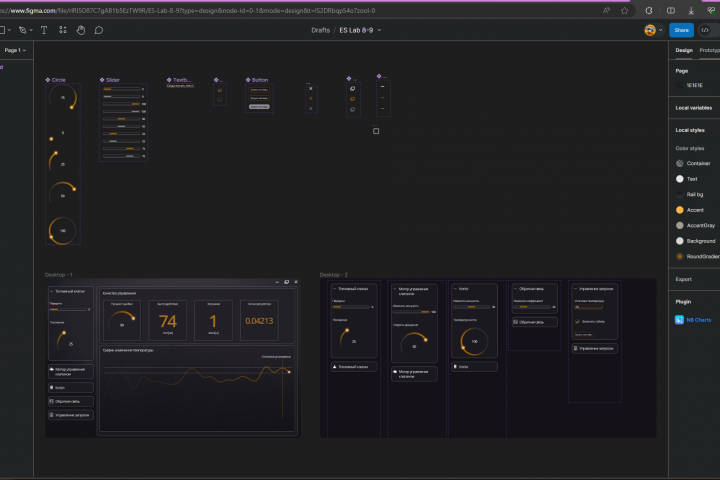The width and height of the screenshot is (720, 480).
Task: Select the Pen tool in Figma toolbar
Action: [x=22, y=30]
